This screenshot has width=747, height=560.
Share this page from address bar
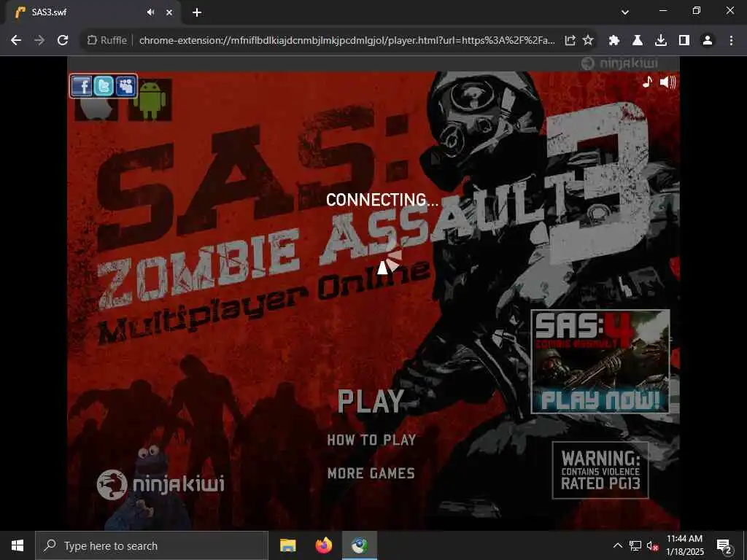570,41
